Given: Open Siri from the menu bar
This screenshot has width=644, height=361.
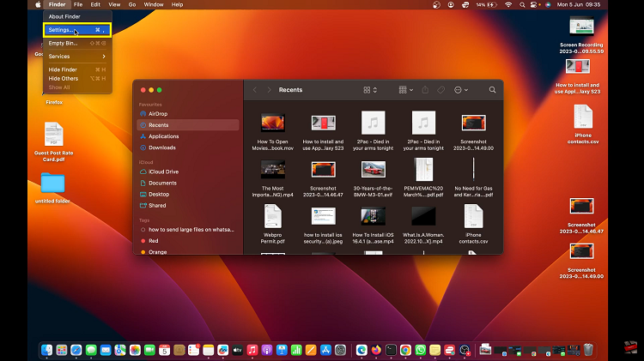Looking at the screenshot, I should click(x=548, y=4).
